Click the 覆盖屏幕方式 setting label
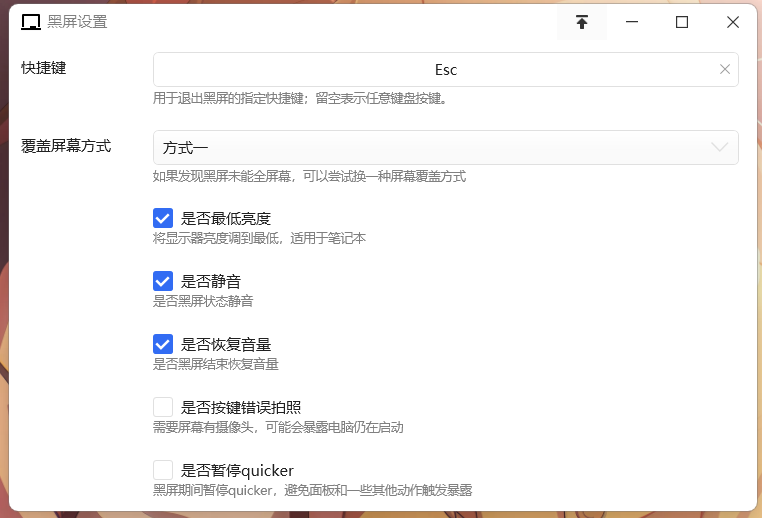Viewport: 762px width, 518px height. click(66, 145)
